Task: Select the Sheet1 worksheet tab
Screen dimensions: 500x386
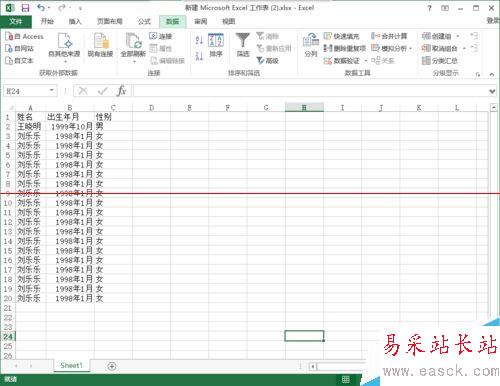Action: (71, 366)
